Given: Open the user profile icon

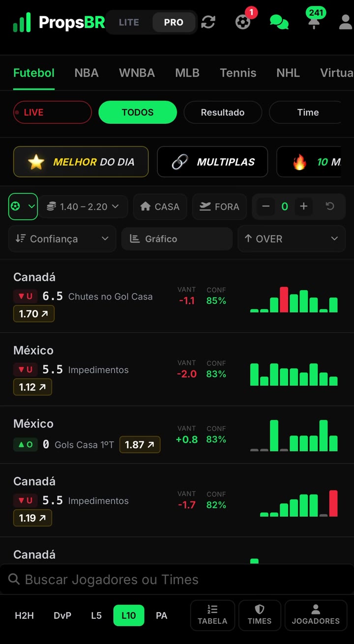Looking at the screenshot, I should 346,22.
